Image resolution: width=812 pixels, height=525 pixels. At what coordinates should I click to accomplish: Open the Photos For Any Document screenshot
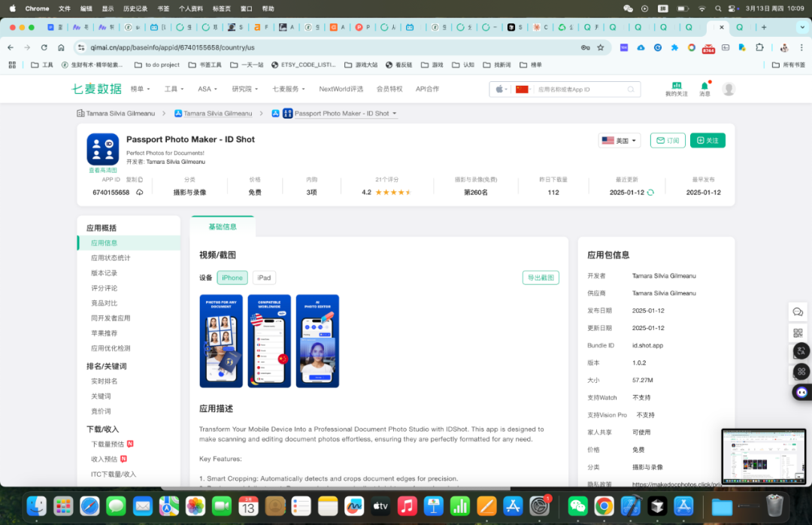tap(221, 341)
